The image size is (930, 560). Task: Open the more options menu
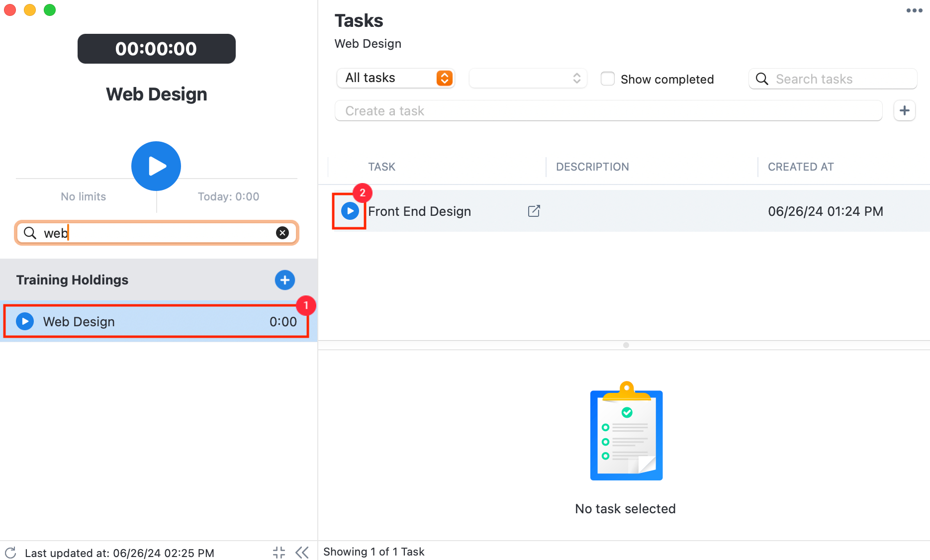915,10
